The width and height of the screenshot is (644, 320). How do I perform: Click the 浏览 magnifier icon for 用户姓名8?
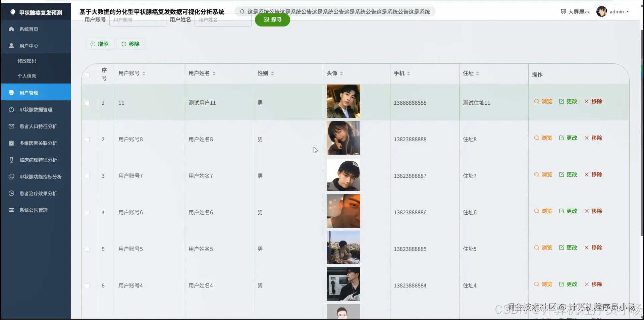coord(537,138)
